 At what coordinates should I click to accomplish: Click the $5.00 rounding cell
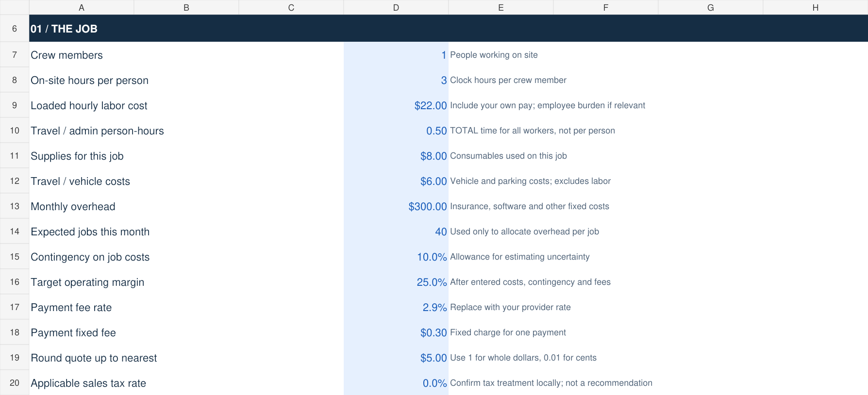tap(396, 358)
